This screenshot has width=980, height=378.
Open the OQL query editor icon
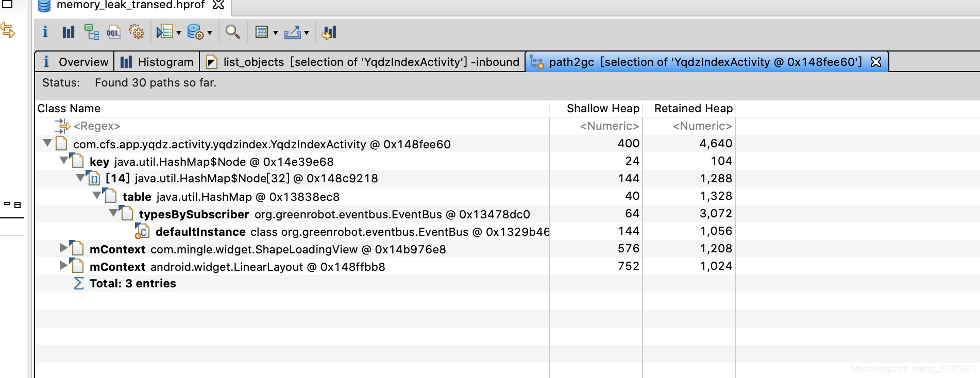pos(113,32)
